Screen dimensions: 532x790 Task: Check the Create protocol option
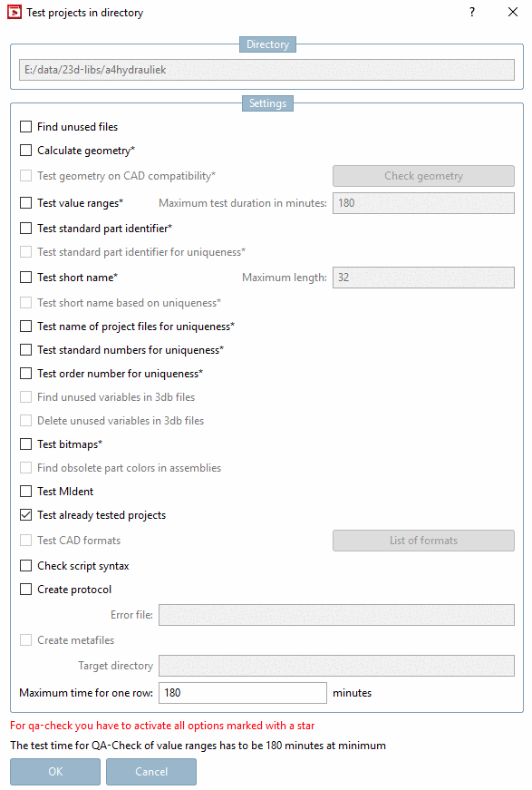point(24,590)
